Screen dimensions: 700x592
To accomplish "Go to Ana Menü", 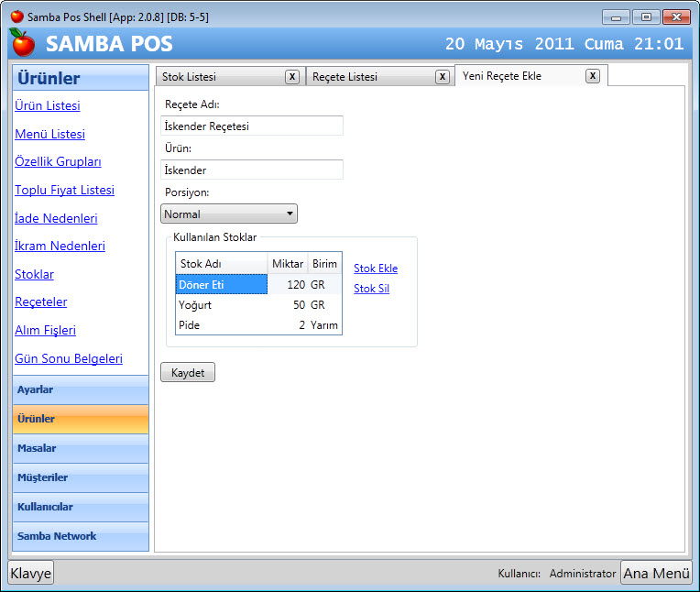I will point(656,573).
